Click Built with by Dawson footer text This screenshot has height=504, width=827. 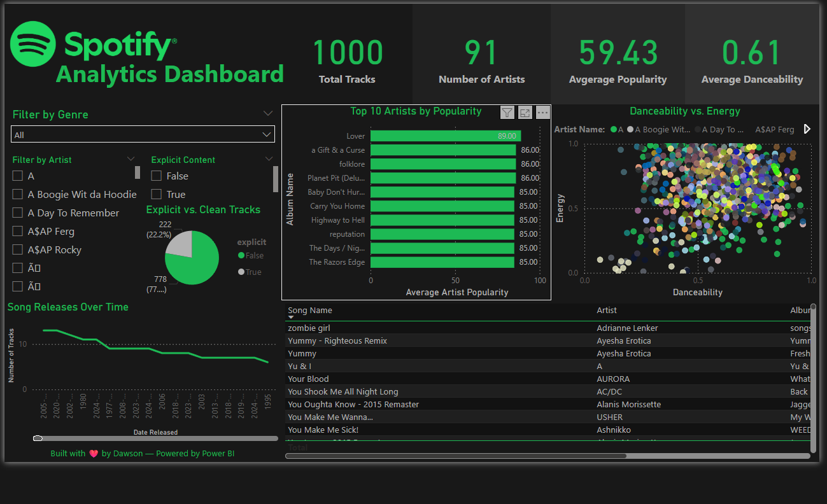(x=143, y=454)
